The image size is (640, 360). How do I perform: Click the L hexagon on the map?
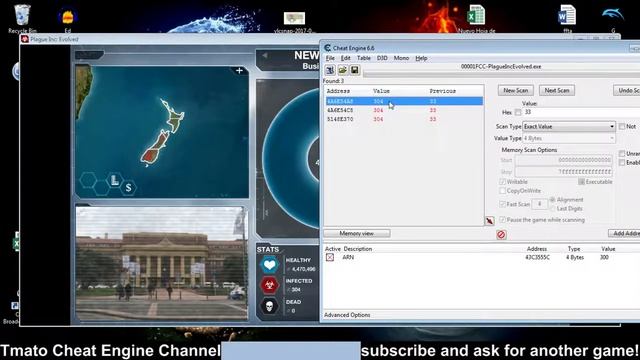click(115, 180)
